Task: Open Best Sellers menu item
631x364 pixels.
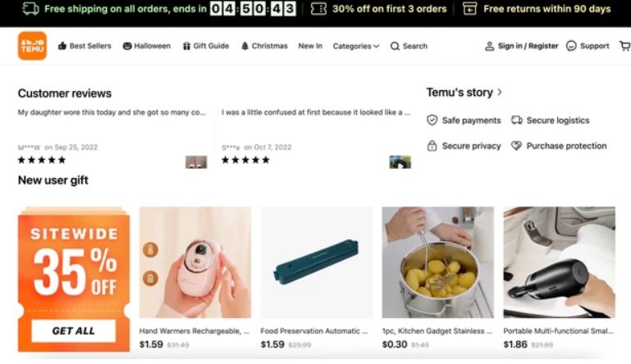Action: 85,47
